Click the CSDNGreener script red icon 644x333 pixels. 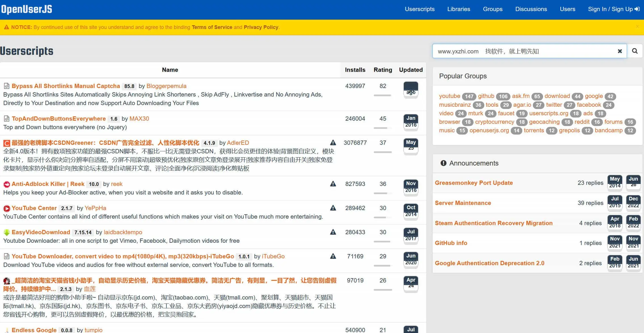click(7, 143)
